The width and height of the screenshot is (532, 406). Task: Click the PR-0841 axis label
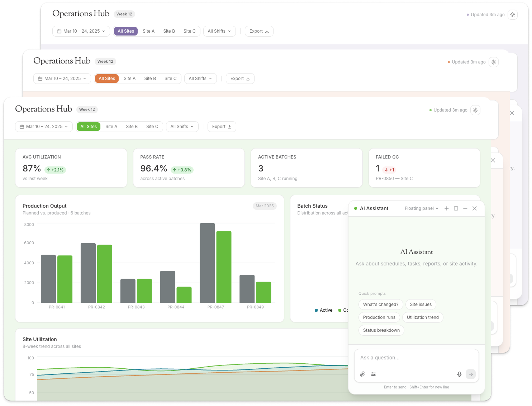click(57, 307)
